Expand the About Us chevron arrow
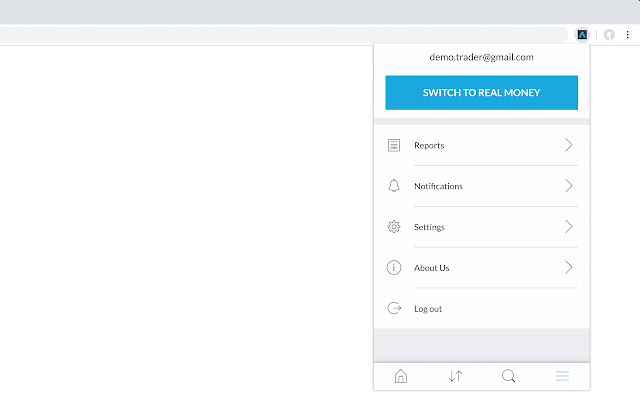Screen dimensions: 640x400 [568, 268]
